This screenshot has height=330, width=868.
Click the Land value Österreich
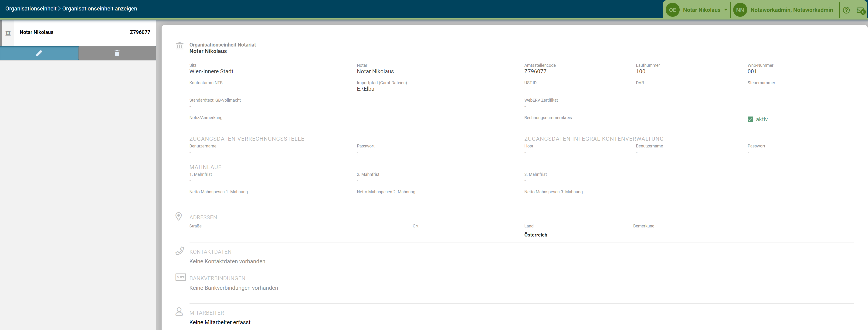click(x=536, y=235)
